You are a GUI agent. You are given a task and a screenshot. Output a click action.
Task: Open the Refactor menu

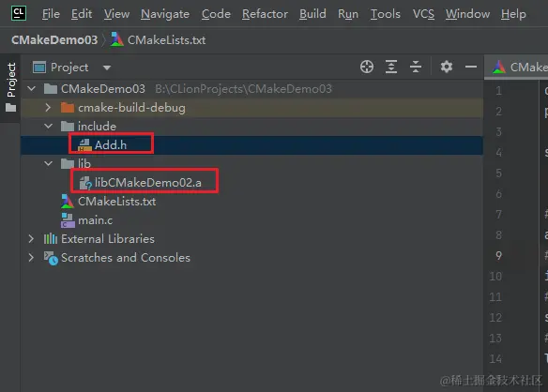tap(265, 14)
